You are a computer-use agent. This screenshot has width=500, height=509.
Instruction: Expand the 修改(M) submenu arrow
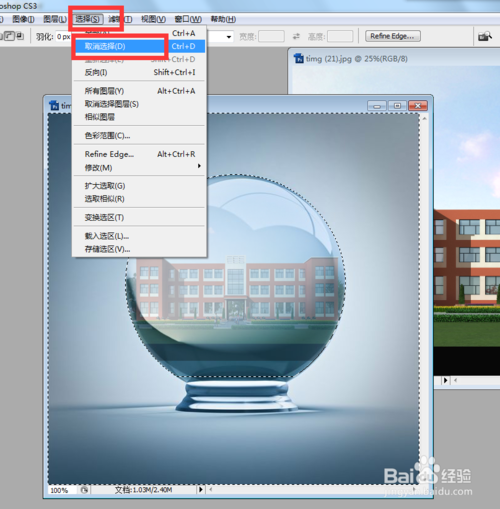click(x=199, y=166)
